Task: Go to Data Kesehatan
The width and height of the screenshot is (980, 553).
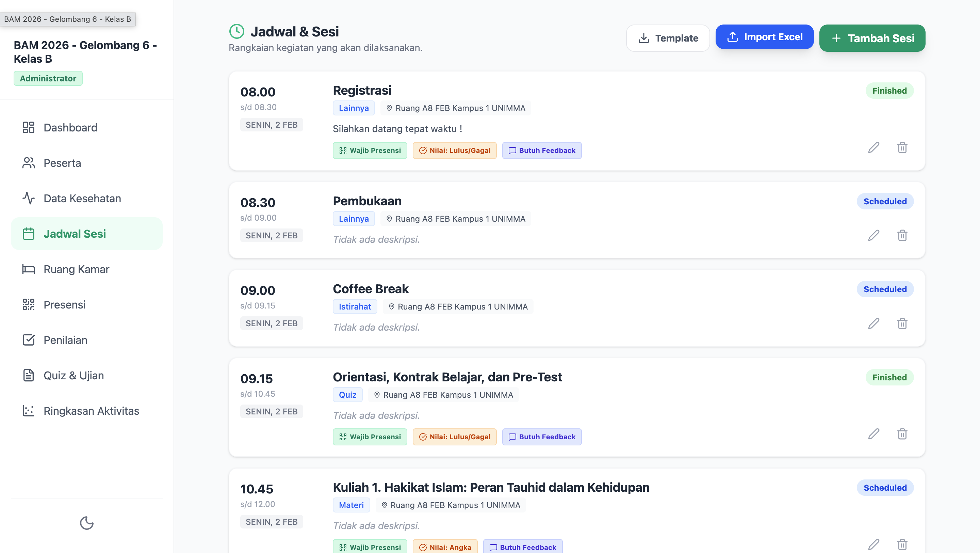Action: (x=87, y=198)
